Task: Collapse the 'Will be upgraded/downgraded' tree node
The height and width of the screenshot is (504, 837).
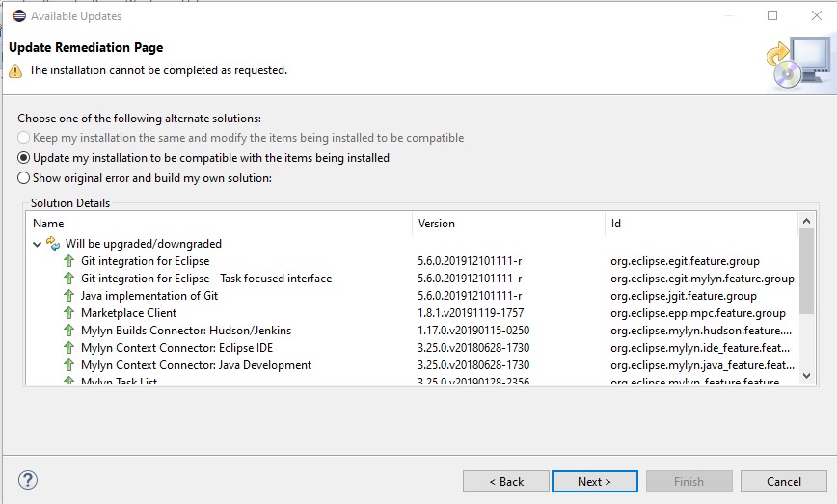Action: 37,244
